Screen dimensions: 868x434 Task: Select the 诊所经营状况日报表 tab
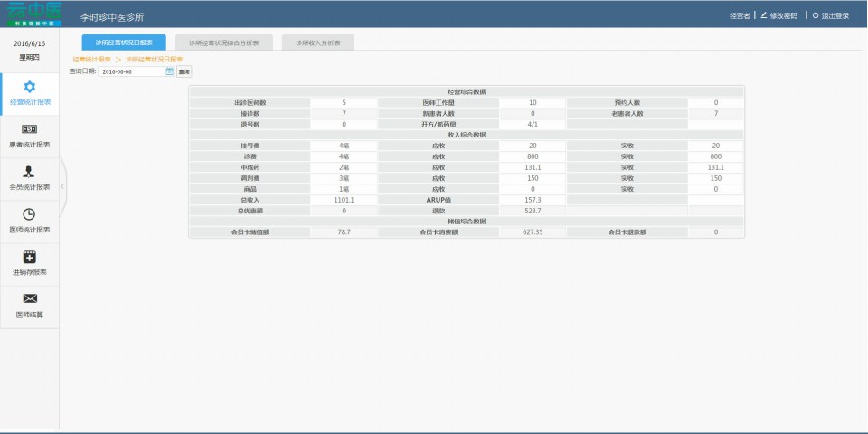[124, 42]
